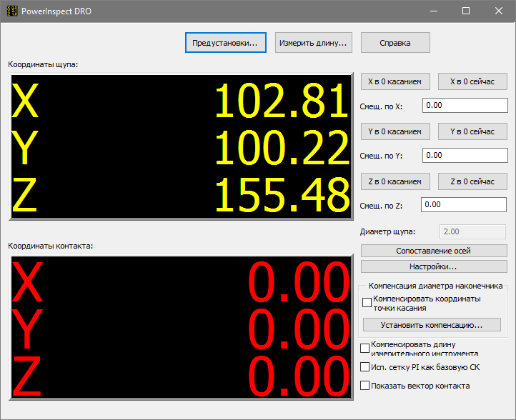The height and width of the screenshot is (420, 516).
Task: Focus the Смещ. по X input field
Action: click(465, 105)
